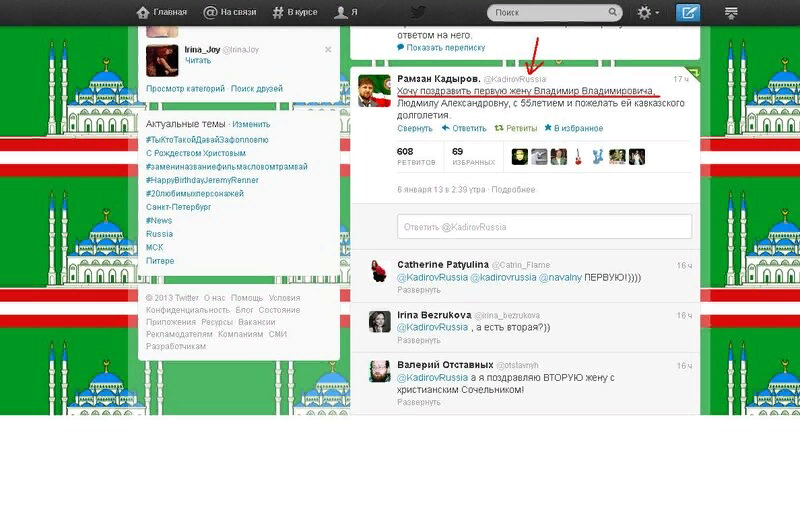Open trend #20любимыхперсонажей
The image size is (800, 506).
195,194
